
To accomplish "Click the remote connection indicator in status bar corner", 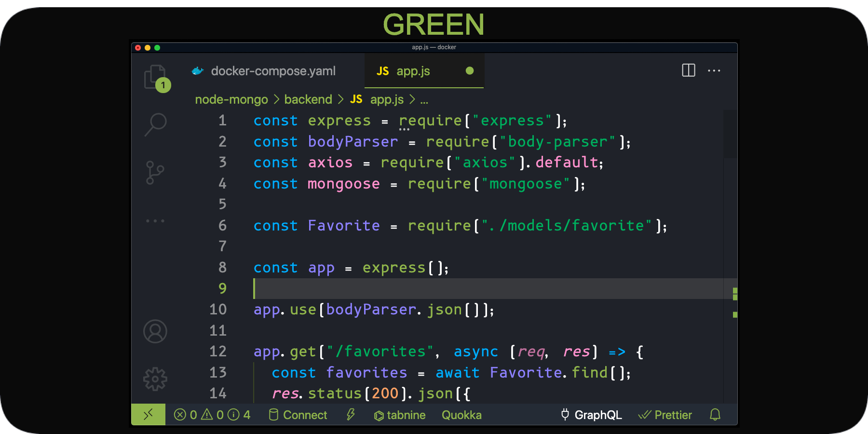I will coord(148,414).
